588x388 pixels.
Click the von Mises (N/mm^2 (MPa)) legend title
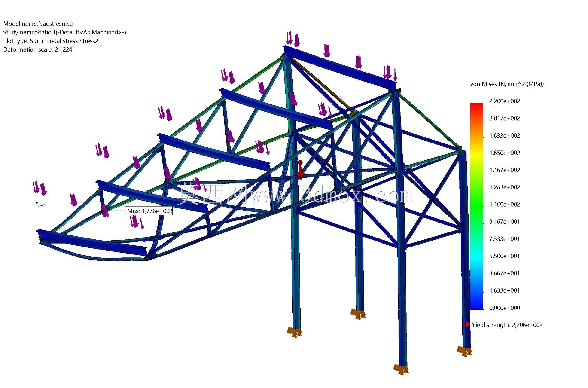click(507, 84)
